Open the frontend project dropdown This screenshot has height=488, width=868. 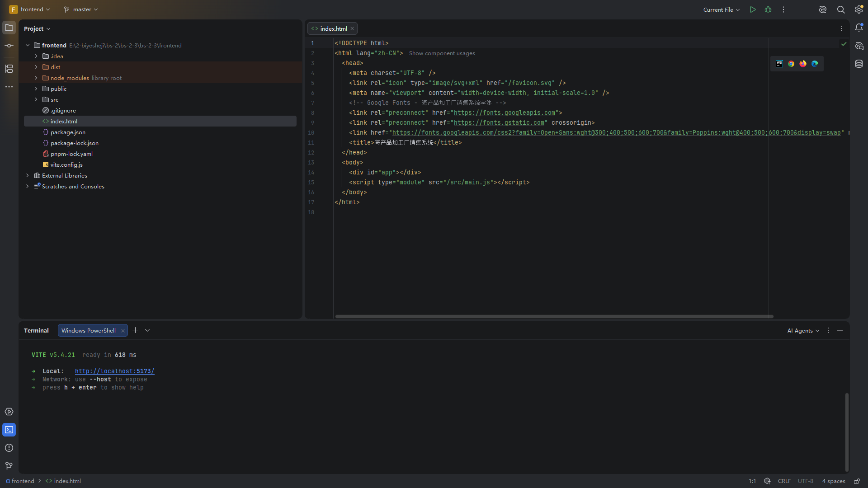click(30, 9)
